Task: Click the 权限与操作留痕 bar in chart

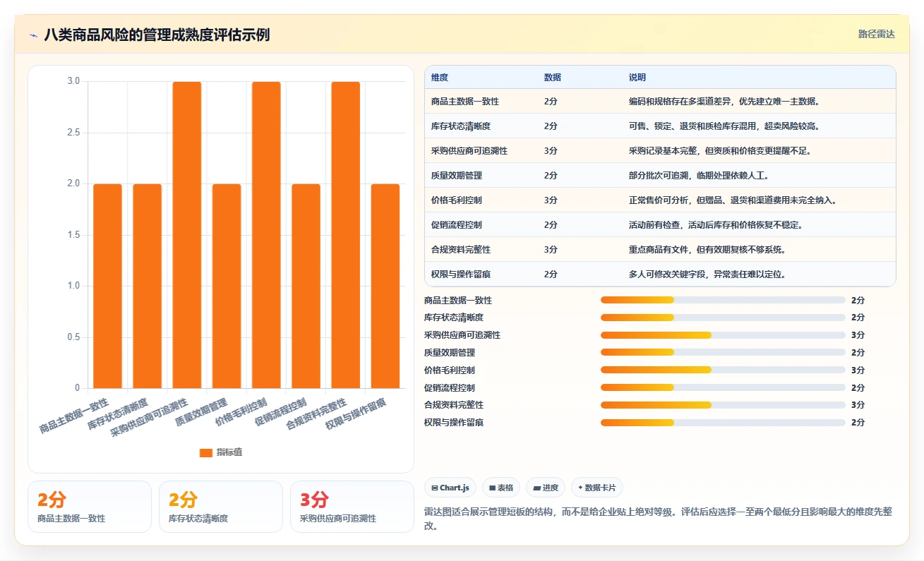Action: coord(385,286)
